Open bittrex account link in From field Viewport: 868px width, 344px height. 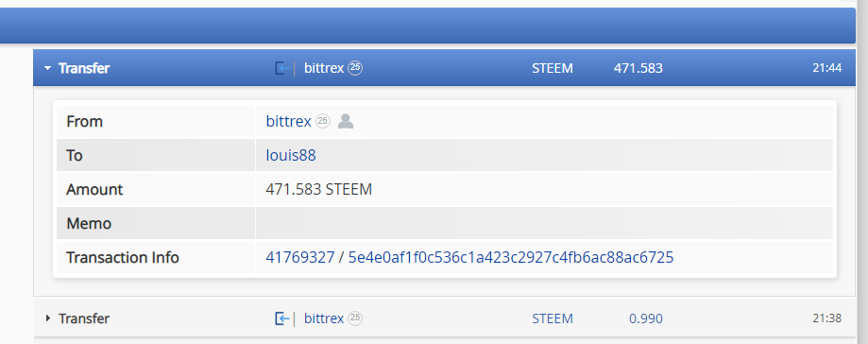click(x=288, y=121)
